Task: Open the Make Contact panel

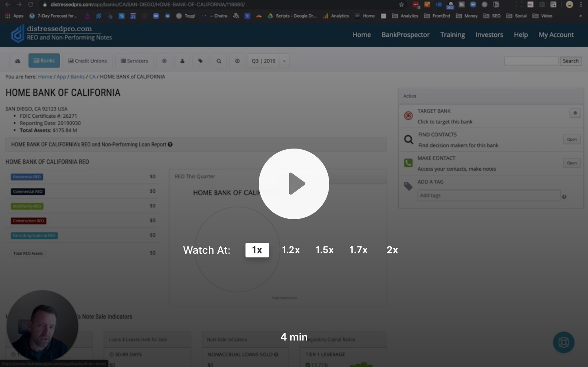Action: click(x=571, y=163)
